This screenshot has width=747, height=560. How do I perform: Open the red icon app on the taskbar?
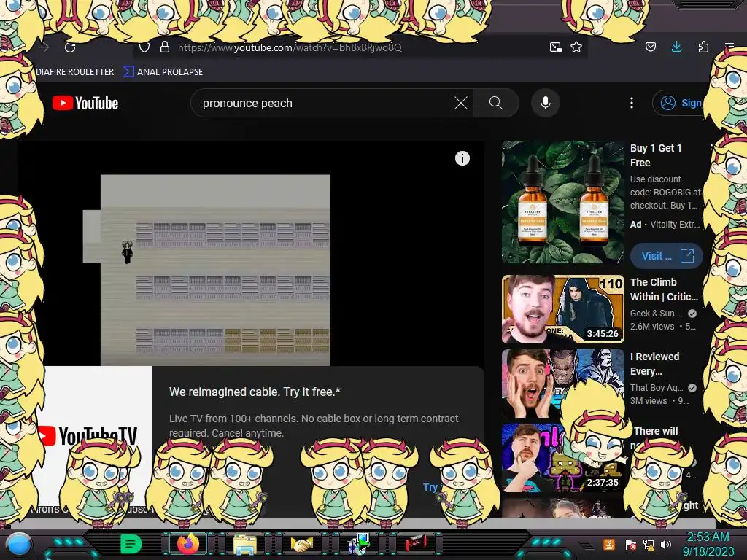point(416,543)
